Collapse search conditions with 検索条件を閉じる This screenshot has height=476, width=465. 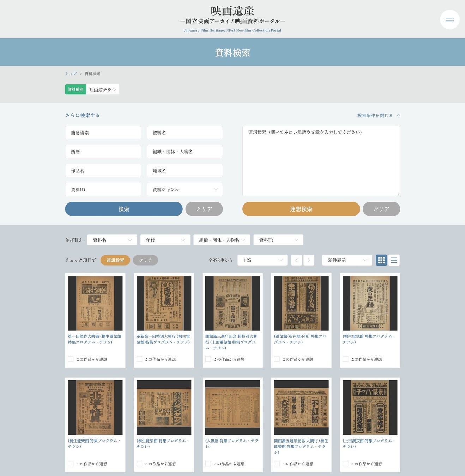(378, 115)
